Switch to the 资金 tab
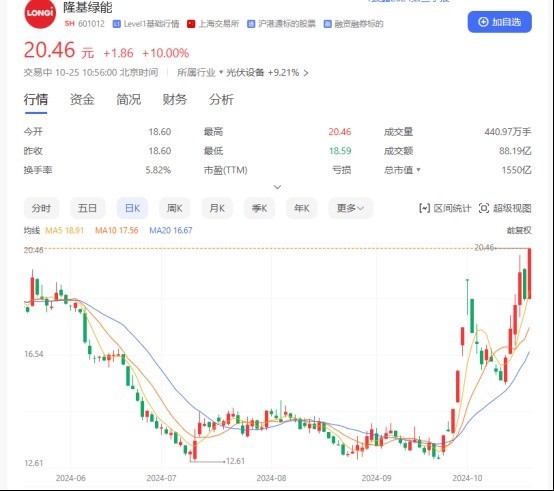The width and height of the screenshot is (554, 491). pos(82,99)
